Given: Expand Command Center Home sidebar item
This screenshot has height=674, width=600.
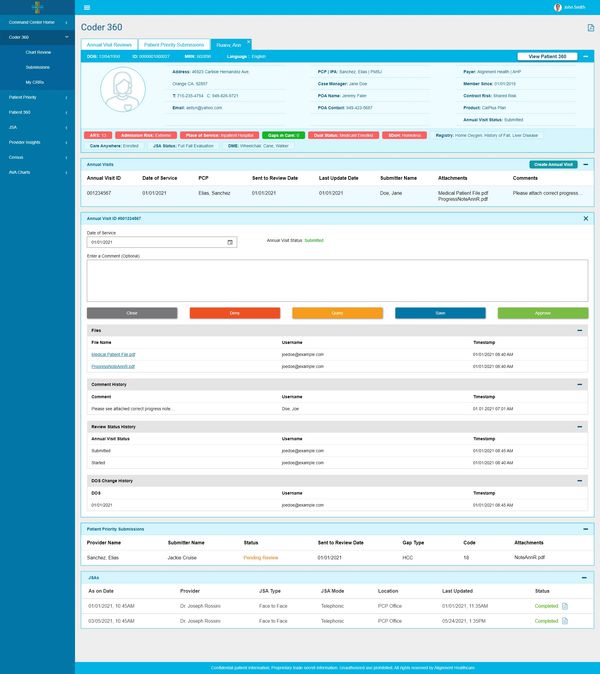Looking at the screenshot, I should coord(37,22).
